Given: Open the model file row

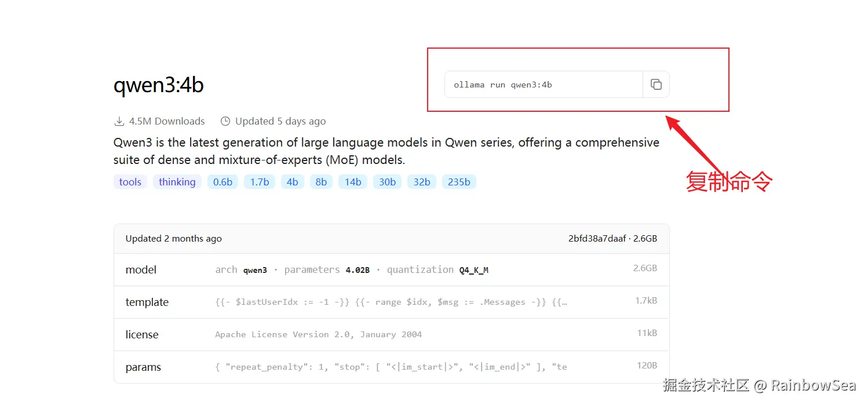Looking at the screenshot, I should [x=391, y=270].
